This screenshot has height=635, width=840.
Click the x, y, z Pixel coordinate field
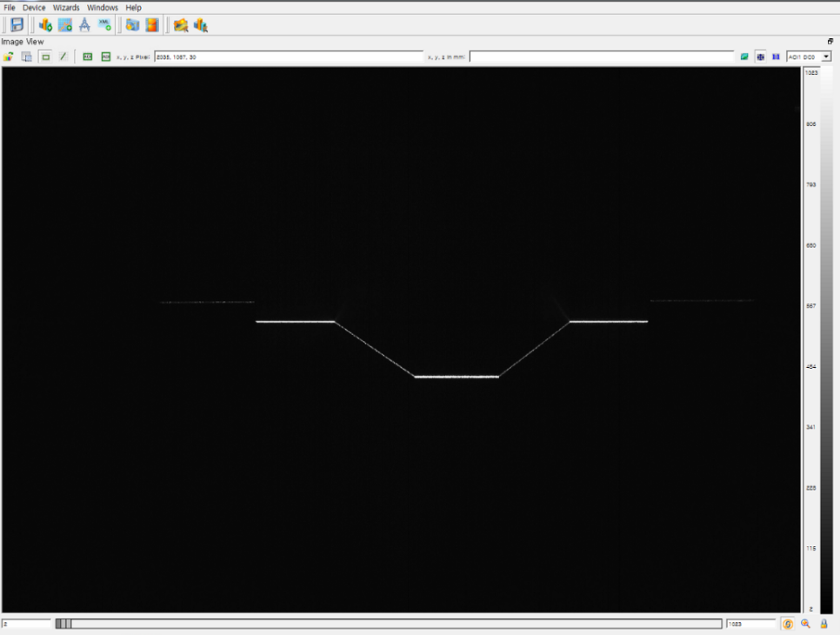point(288,57)
